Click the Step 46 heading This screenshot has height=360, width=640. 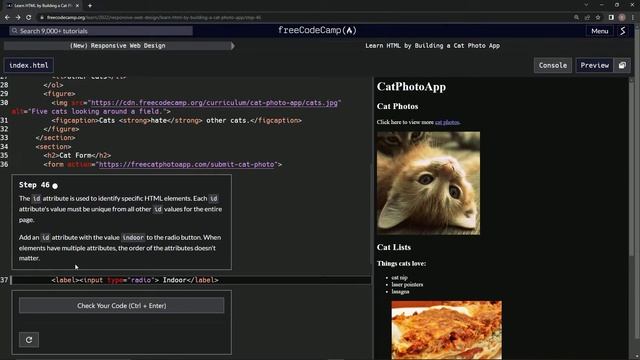[34, 185]
